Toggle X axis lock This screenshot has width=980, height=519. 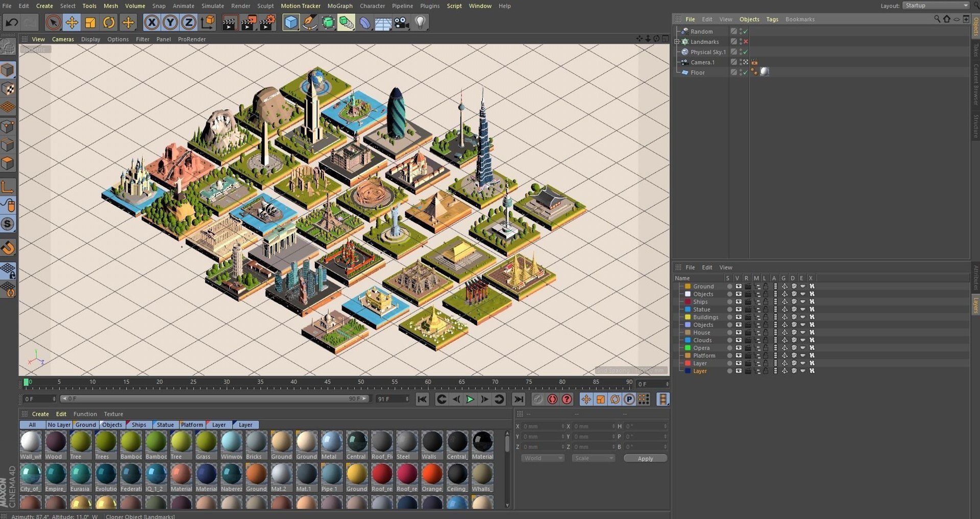(x=152, y=22)
